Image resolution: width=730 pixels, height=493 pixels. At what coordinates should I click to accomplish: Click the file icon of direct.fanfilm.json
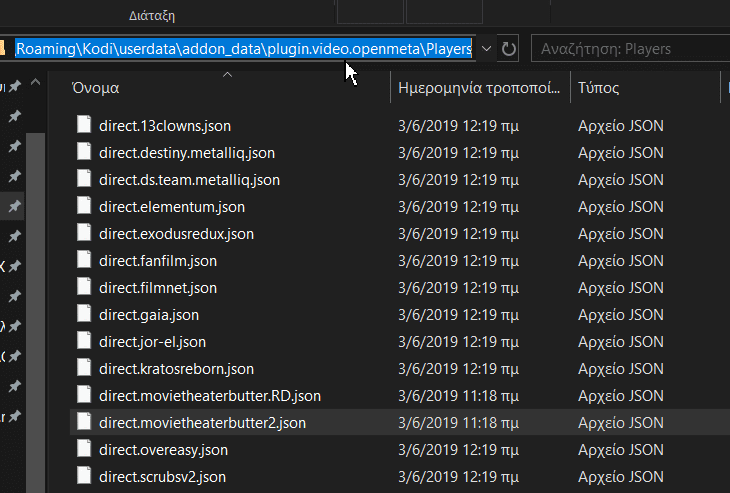[84, 259]
